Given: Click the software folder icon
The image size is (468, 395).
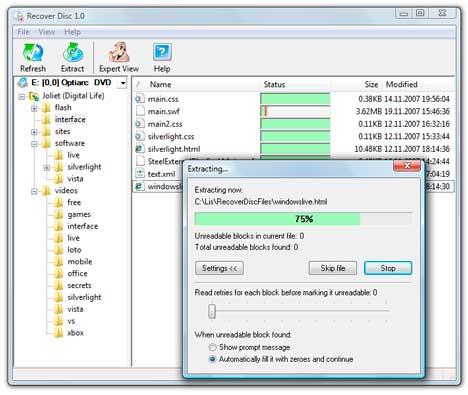Looking at the screenshot, I should click(x=46, y=143).
